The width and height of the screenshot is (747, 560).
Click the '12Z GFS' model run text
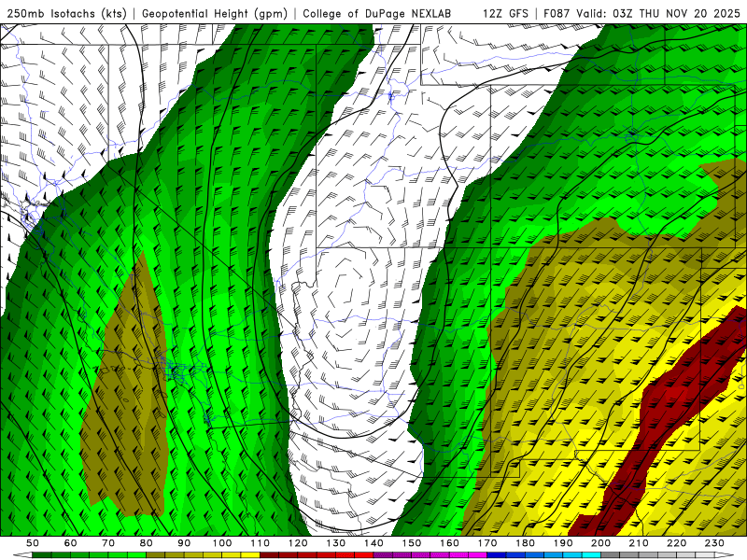(x=505, y=13)
